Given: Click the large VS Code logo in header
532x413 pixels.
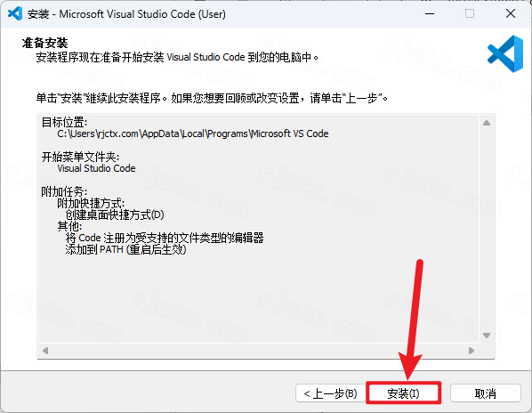Looking at the screenshot, I should tap(505, 53).
